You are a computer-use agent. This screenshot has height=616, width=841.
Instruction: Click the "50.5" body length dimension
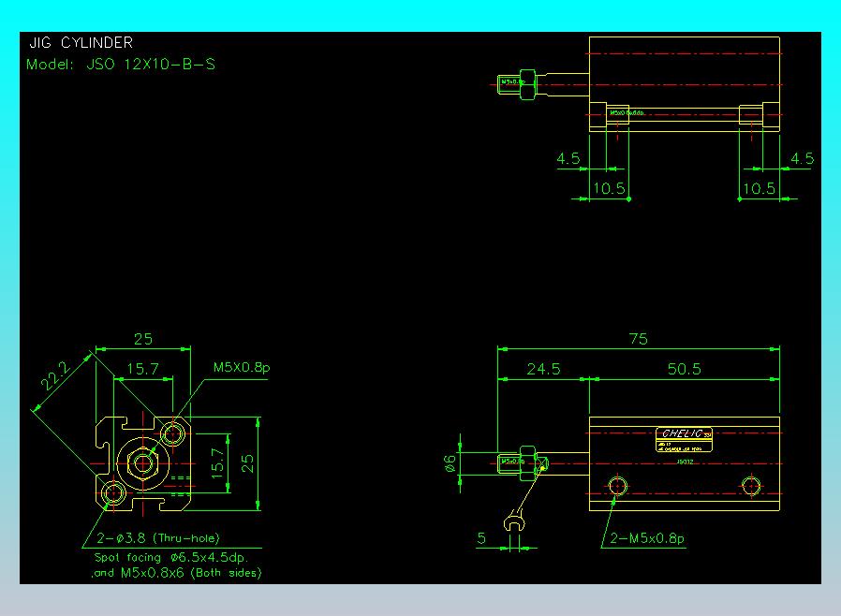[684, 369]
